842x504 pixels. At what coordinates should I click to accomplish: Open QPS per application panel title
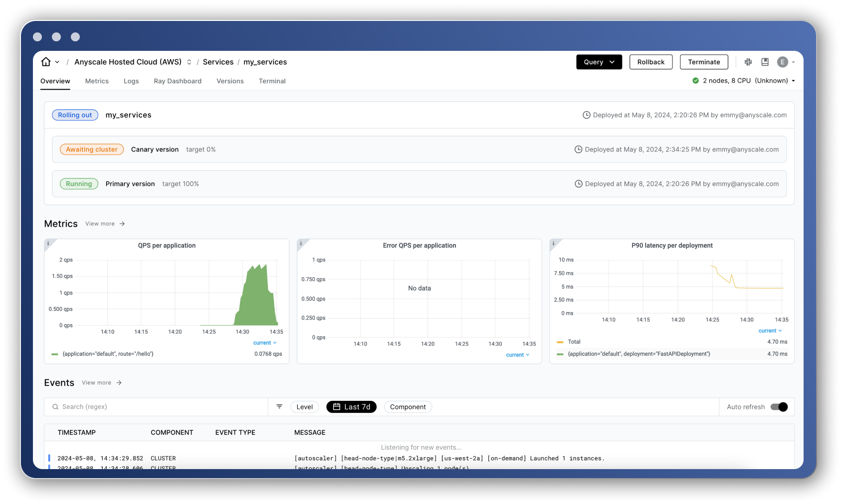pyautogui.click(x=167, y=246)
